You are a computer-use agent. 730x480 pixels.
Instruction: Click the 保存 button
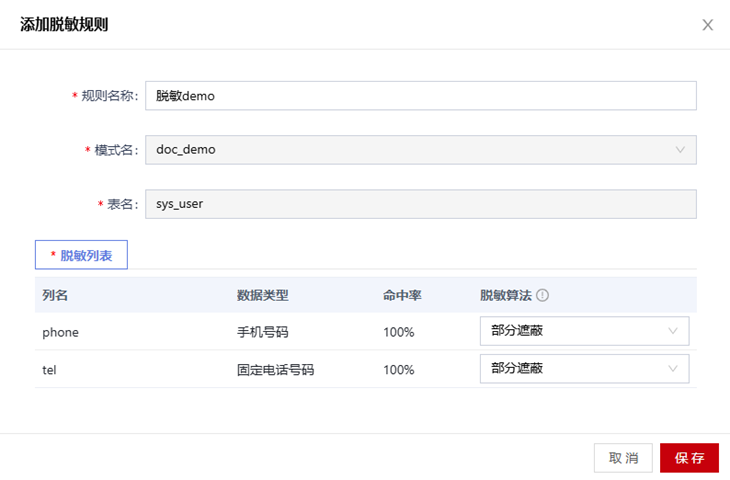(x=689, y=458)
